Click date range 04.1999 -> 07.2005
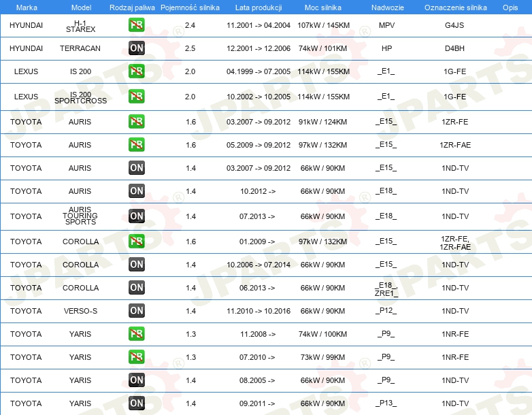 [259, 71]
